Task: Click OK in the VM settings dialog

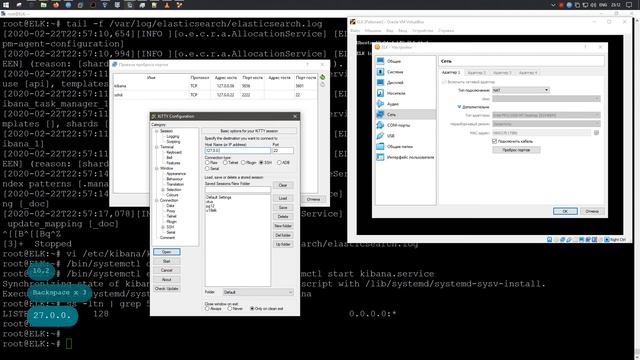Action: pyautogui.click(x=565, y=211)
